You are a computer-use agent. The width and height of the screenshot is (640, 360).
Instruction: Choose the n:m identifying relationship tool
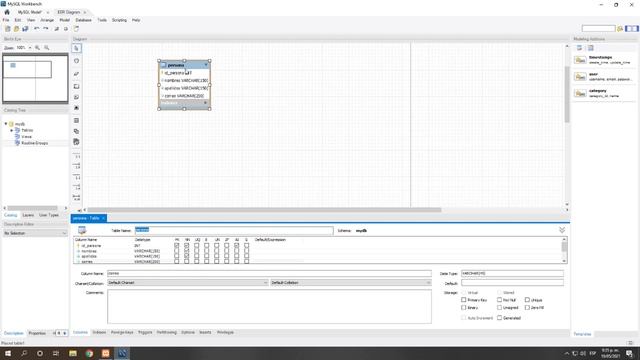76,198
